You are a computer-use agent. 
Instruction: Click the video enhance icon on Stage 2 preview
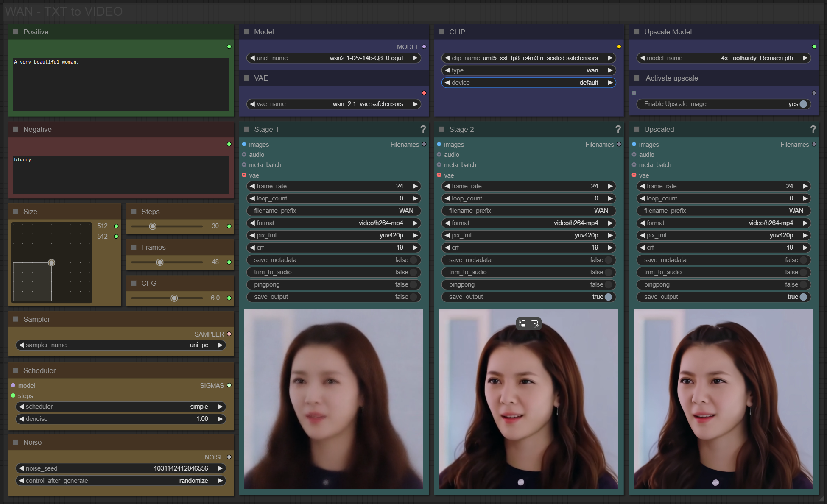[535, 323]
